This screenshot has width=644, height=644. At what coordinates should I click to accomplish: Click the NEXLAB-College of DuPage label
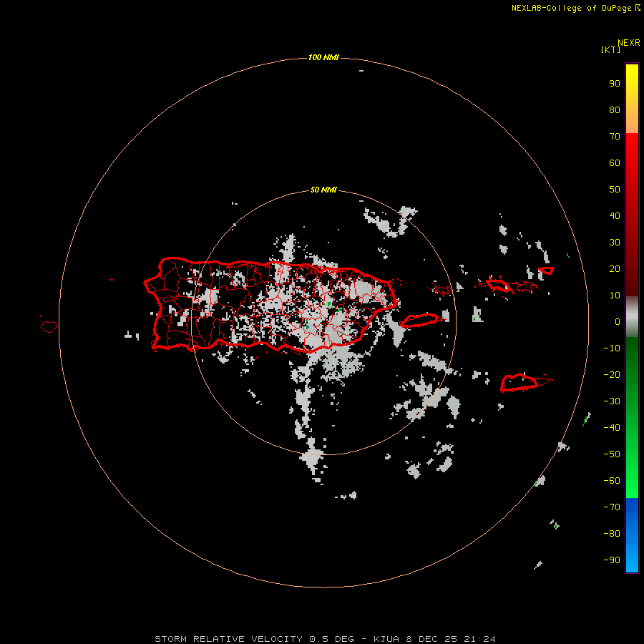pyautogui.click(x=571, y=8)
